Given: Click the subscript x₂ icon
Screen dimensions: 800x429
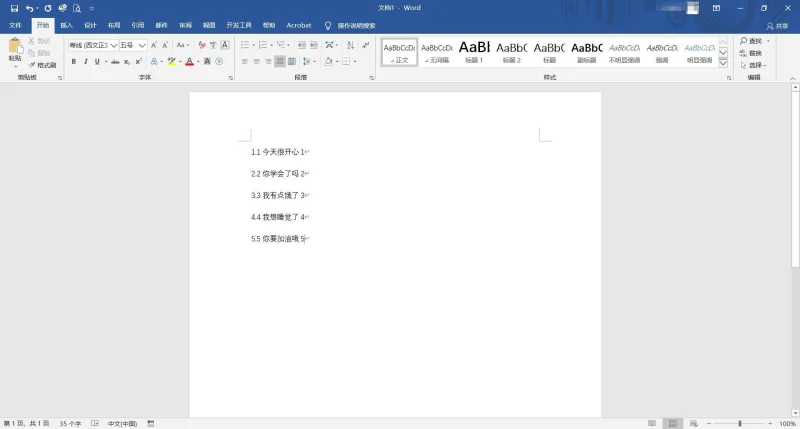Looking at the screenshot, I should [x=127, y=62].
